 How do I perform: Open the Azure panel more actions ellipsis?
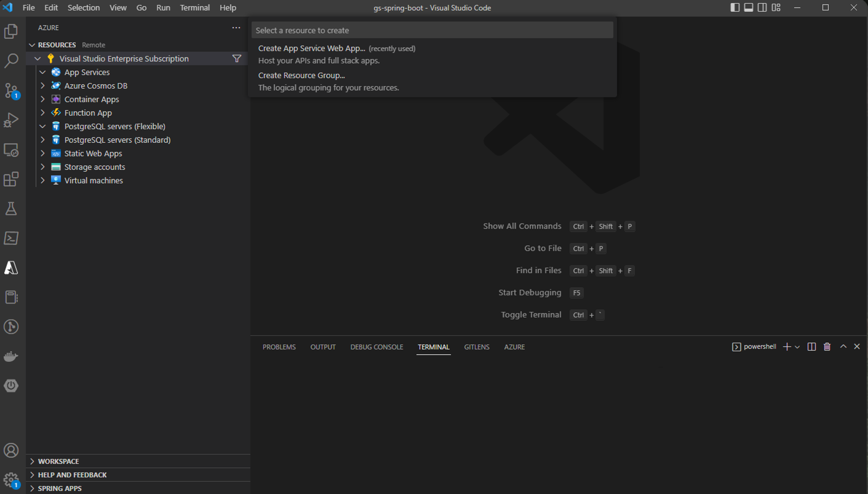(x=236, y=28)
